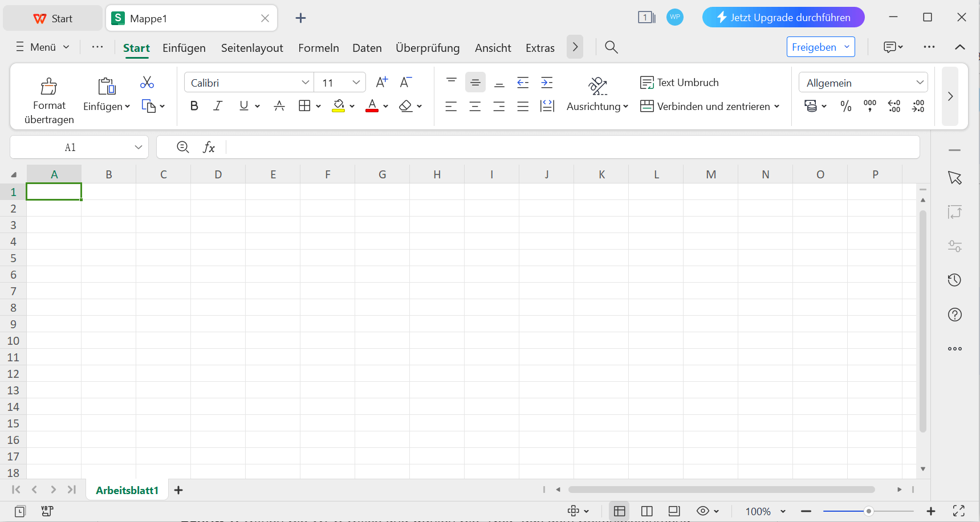Toggle Verbinden und zentrieren
The width and height of the screenshot is (980, 522).
tap(706, 106)
